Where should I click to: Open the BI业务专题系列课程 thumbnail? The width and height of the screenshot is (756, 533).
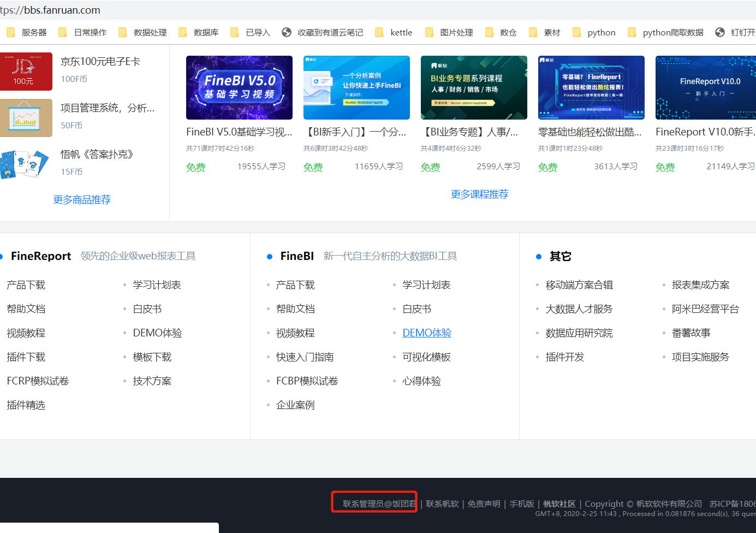(x=474, y=87)
